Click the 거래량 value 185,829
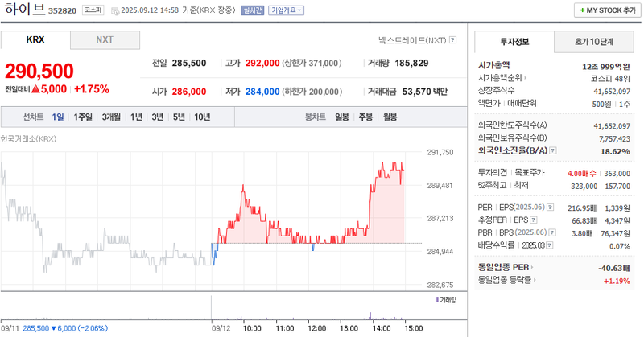This screenshot has height=337, width=644. [411, 63]
